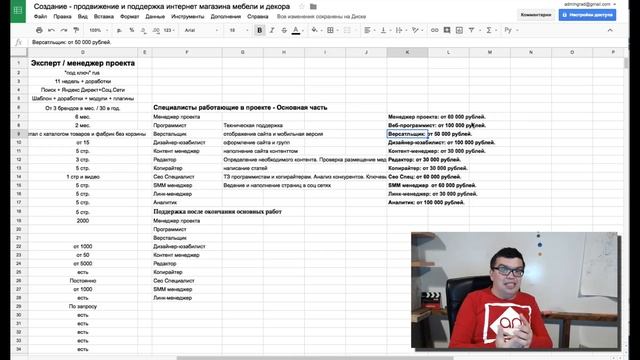Select cell 'По запросу'
The height and width of the screenshot is (360, 640).
click(x=83, y=307)
